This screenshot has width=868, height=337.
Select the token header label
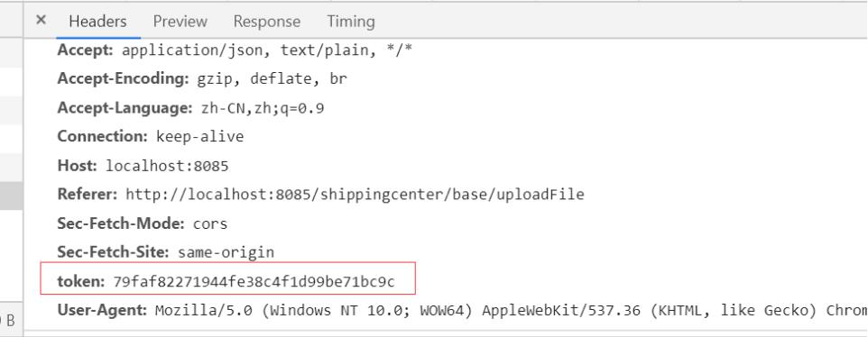coord(81,282)
